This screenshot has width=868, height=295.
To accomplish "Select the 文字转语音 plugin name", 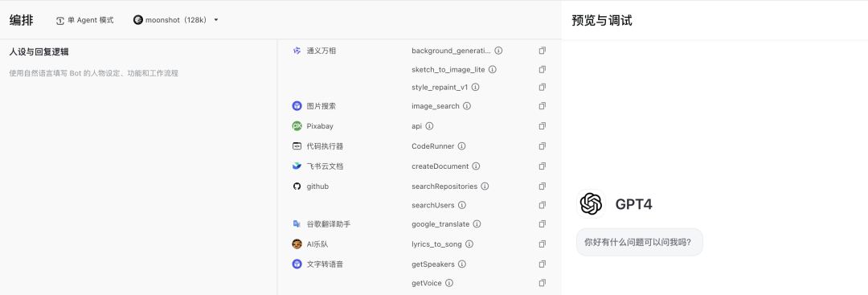I will [x=325, y=264].
